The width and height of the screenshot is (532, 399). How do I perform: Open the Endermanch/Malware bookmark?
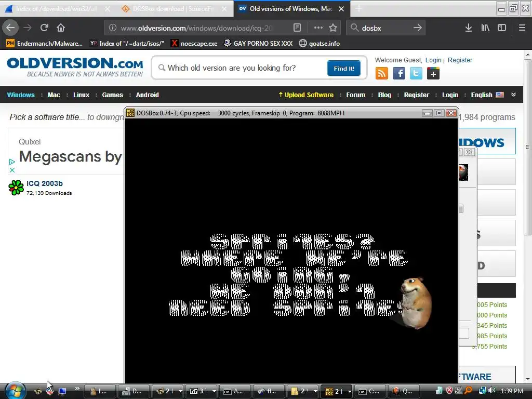point(45,44)
